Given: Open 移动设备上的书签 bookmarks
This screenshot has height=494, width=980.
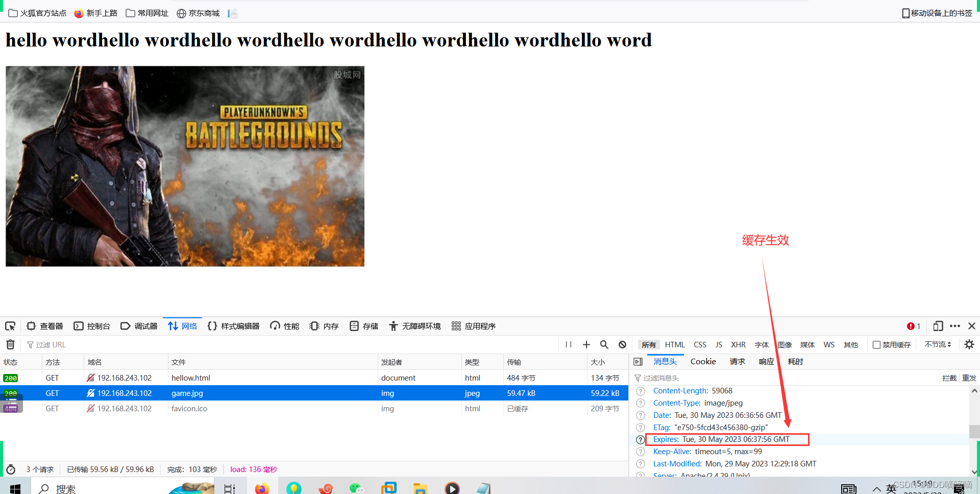Looking at the screenshot, I should click(937, 13).
